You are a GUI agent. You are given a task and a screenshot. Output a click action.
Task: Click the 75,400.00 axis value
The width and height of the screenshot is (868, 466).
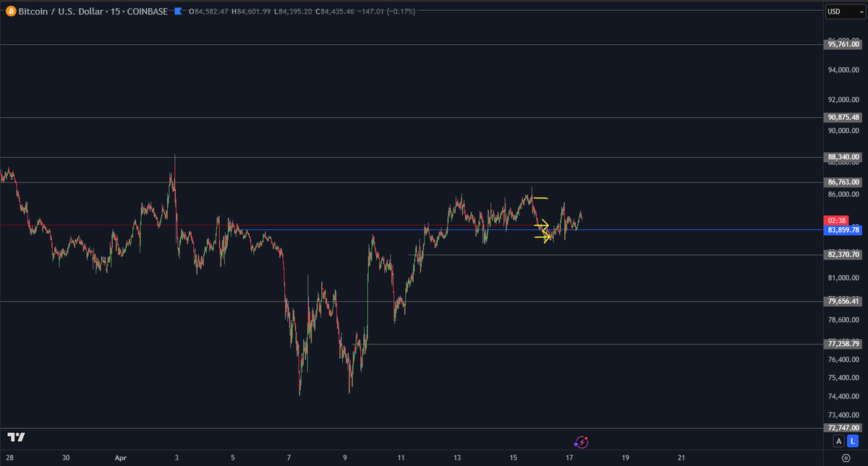[x=843, y=378]
